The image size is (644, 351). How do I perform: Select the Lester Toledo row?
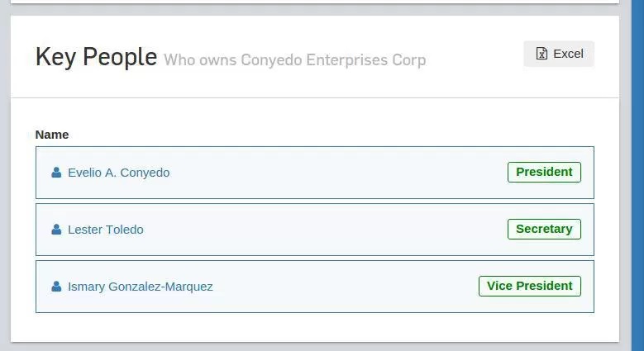point(315,230)
